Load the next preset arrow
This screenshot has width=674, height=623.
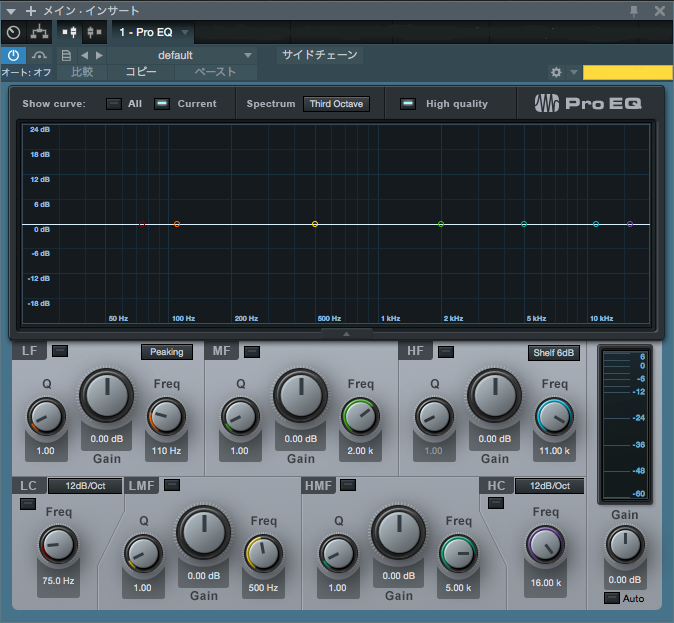(x=99, y=55)
